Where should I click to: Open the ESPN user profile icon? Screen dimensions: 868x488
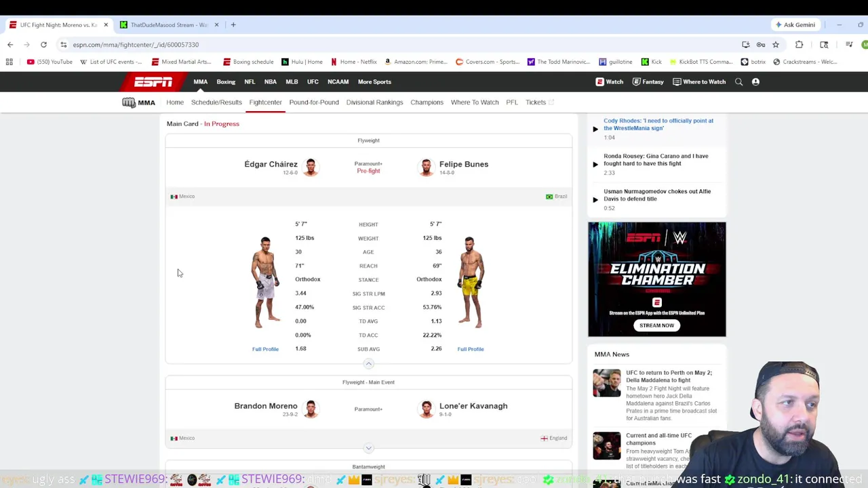pyautogui.click(x=755, y=82)
